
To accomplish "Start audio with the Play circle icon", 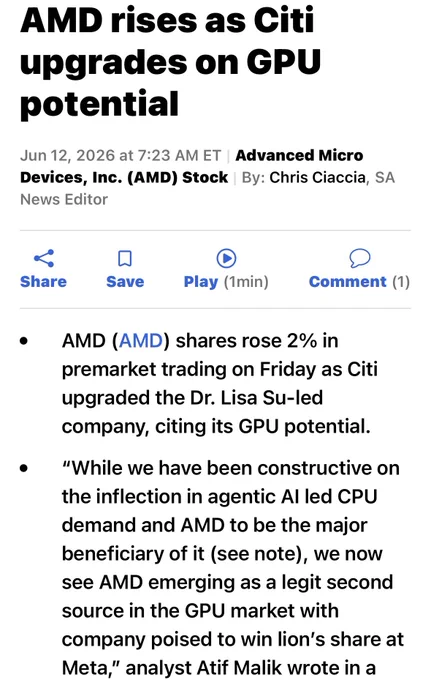I will pyautogui.click(x=226, y=258).
